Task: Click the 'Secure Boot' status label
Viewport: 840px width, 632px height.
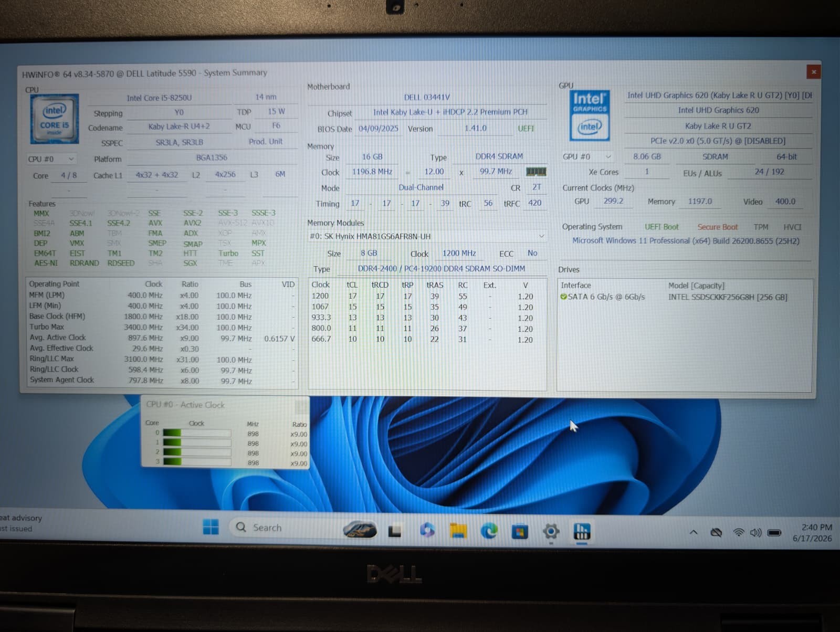Action: pos(718,227)
